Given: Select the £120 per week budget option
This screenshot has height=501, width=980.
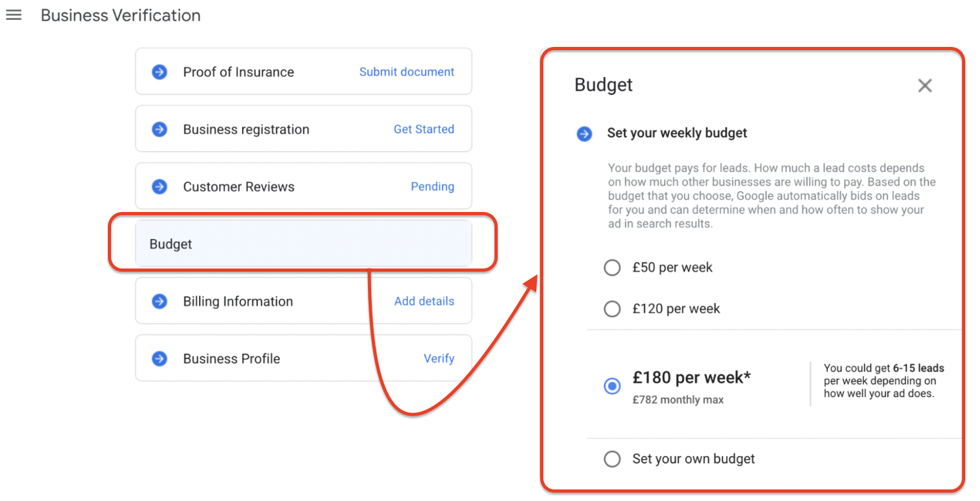Looking at the screenshot, I should coord(612,308).
